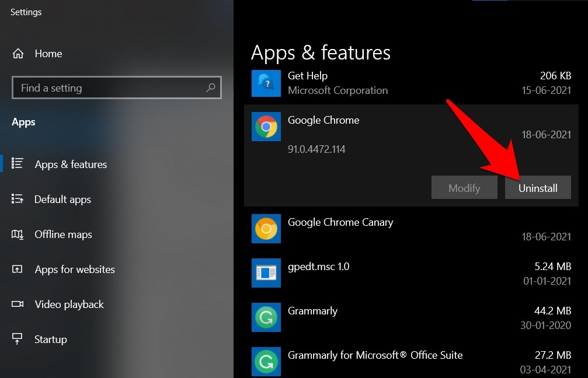Click the 206 KB size value
Viewport: 588px width, 378px height.
[555, 76]
